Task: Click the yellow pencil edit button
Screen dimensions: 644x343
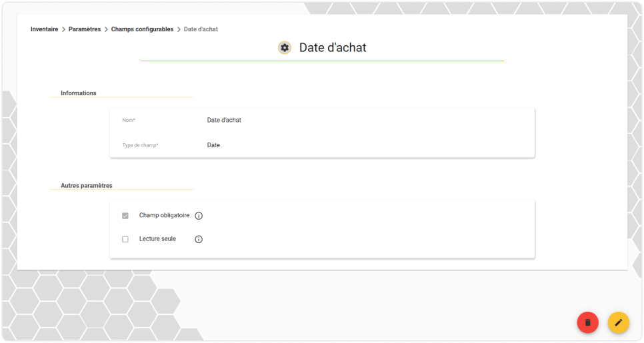Action: tap(618, 322)
